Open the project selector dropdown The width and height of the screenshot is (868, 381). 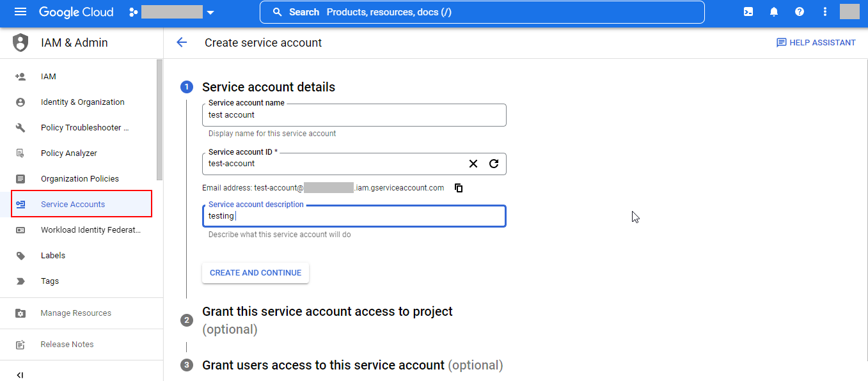click(x=171, y=12)
